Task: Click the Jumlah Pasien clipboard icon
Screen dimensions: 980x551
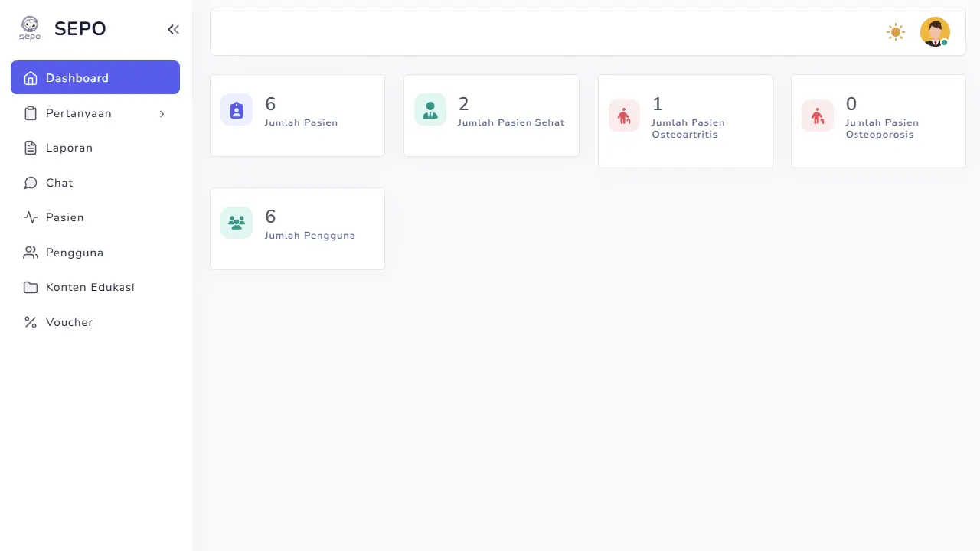Action: coord(237,109)
